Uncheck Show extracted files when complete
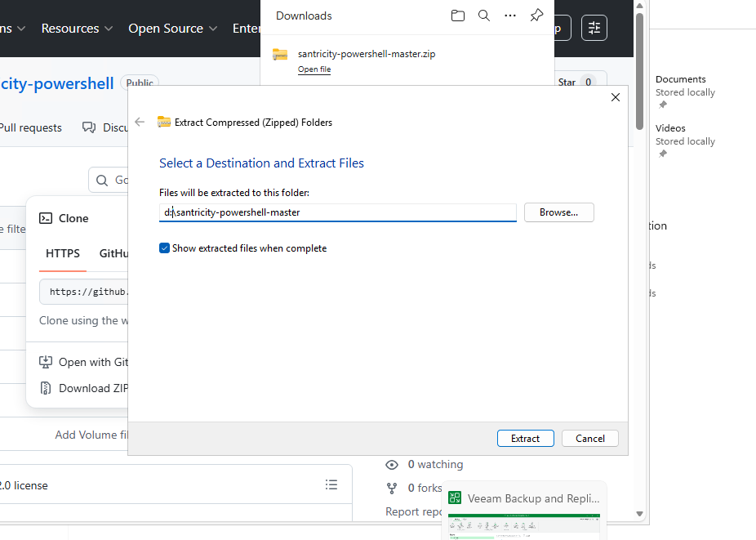756x540 pixels. [x=164, y=248]
